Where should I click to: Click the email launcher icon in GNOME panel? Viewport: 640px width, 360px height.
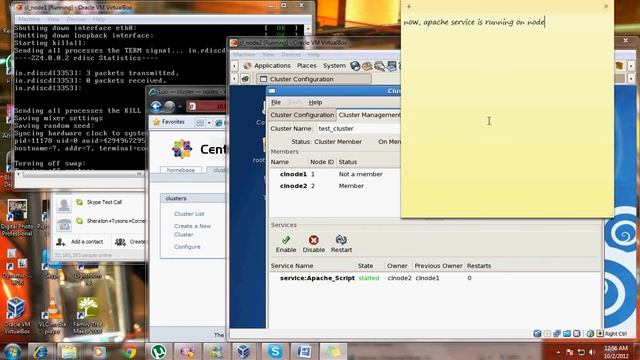[x=367, y=66]
